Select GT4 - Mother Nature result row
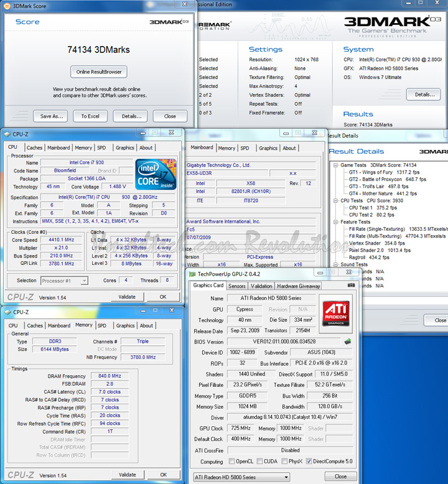The height and width of the screenshot is (484, 448). pyautogui.click(x=383, y=193)
